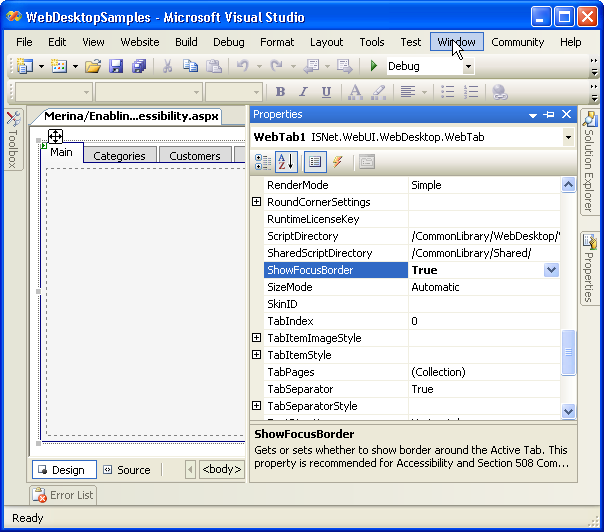Click the Save All icon
Image resolution: width=604 pixels, height=532 pixels.
pos(139,66)
